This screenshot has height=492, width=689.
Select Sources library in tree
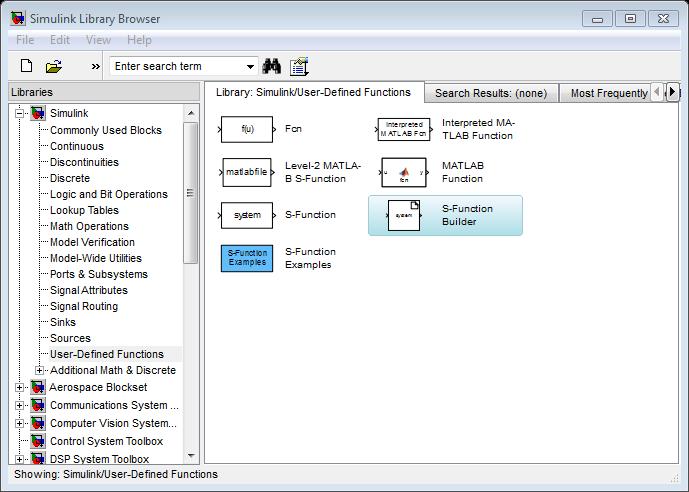70,338
